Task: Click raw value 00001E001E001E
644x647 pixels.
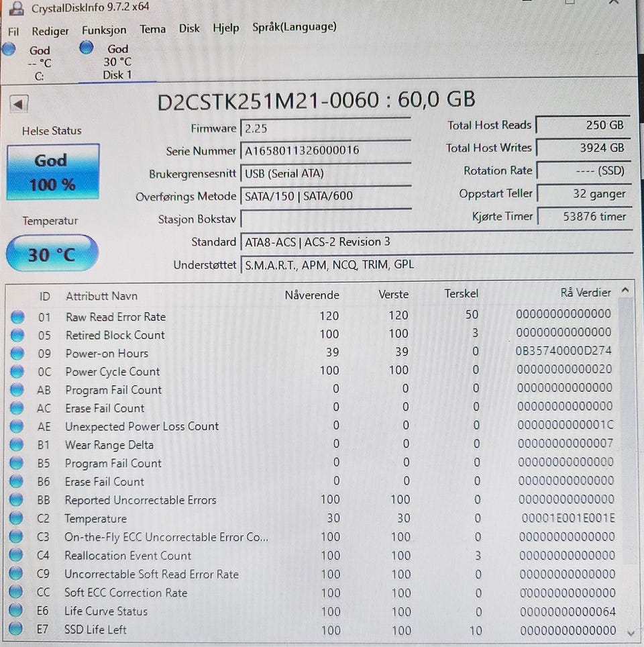Action: 568,518
